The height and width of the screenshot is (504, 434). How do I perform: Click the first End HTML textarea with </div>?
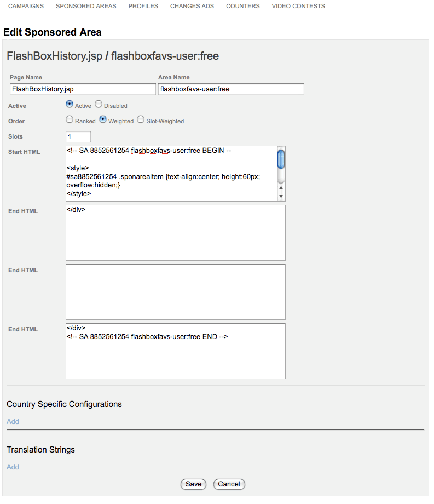coord(176,233)
